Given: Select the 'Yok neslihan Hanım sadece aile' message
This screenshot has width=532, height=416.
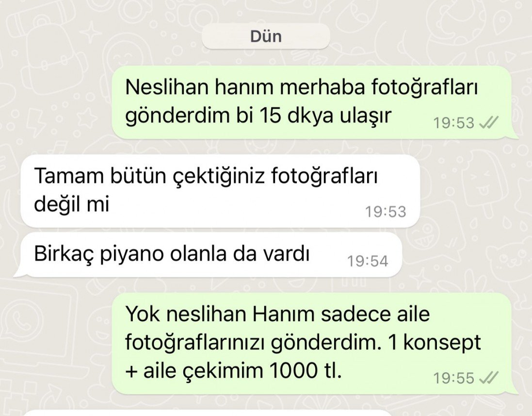Looking at the screenshot, I should coord(312,344).
